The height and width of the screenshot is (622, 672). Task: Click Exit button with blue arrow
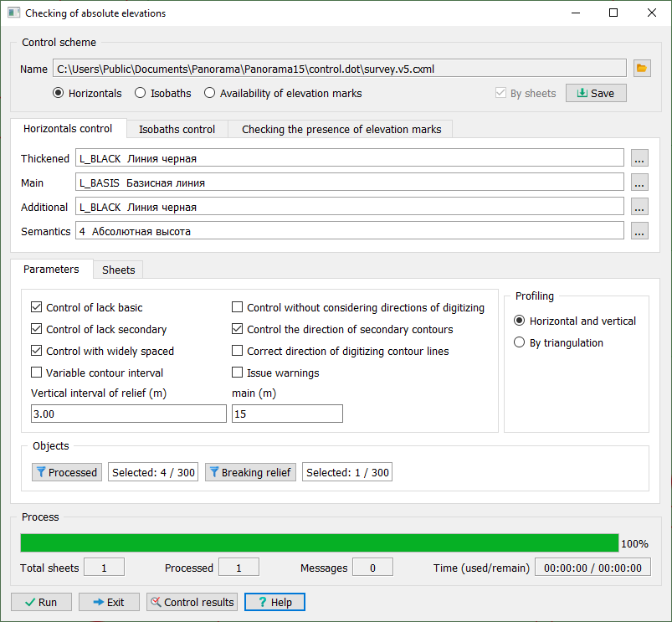tap(109, 602)
